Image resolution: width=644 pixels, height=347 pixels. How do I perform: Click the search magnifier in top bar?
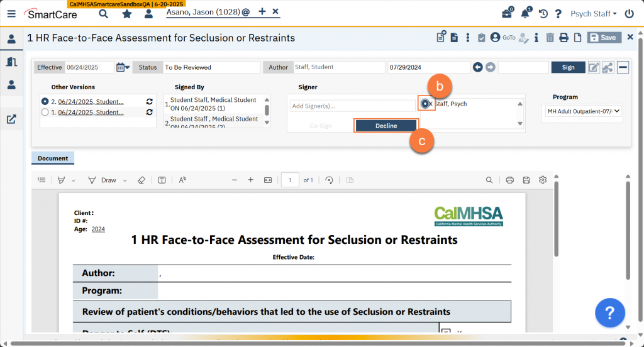coord(103,14)
